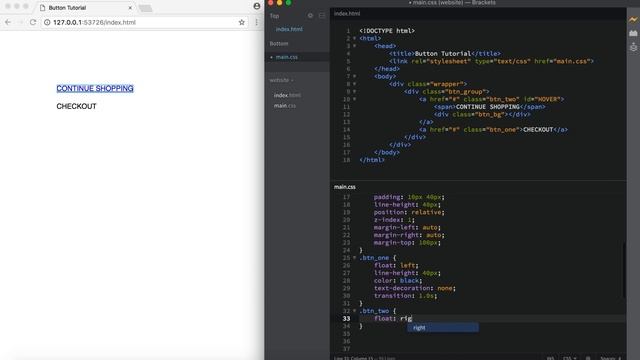Image resolution: width=640 pixels, height=360 pixels.
Task: Click 'transition: 1.0s' CSS line
Action: click(405, 296)
